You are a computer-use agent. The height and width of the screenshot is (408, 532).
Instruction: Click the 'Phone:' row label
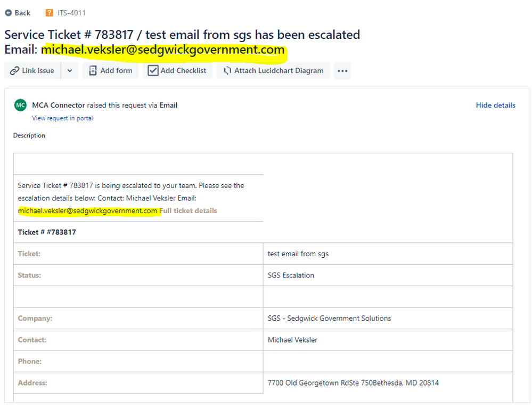29,362
